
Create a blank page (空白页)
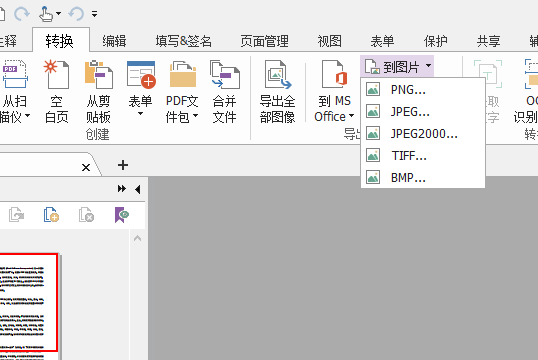click(57, 92)
